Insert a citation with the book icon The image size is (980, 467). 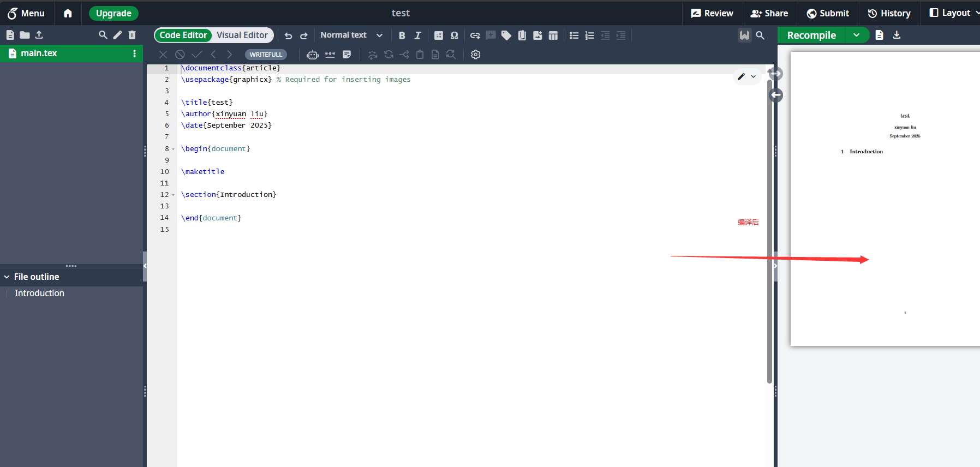point(522,35)
